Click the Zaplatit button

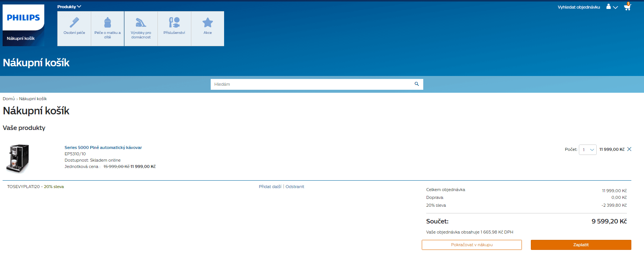pyautogui.click(x=581, y=245)
